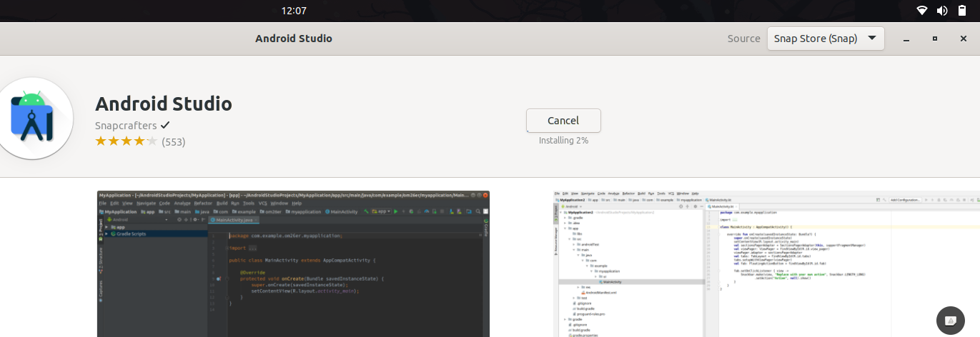Click the Android Studio app name heading
This screenshot has width=980, height=337.
[164, 104]
